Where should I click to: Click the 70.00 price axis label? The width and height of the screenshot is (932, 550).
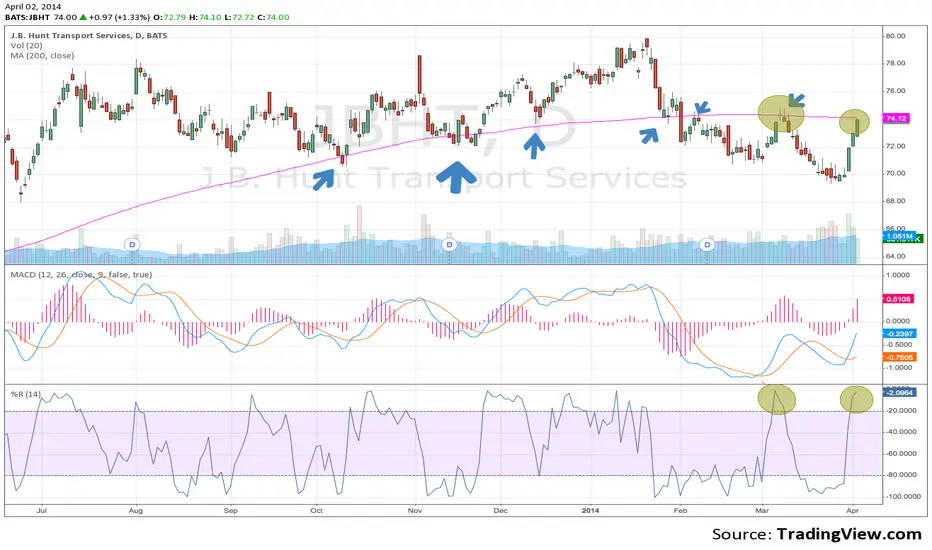(895, 174)
